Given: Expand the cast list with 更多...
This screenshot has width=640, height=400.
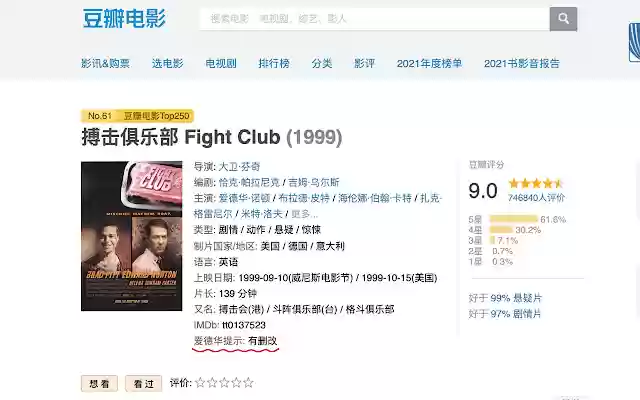Looking at the screenshot, I should click(x=304, y=214).
